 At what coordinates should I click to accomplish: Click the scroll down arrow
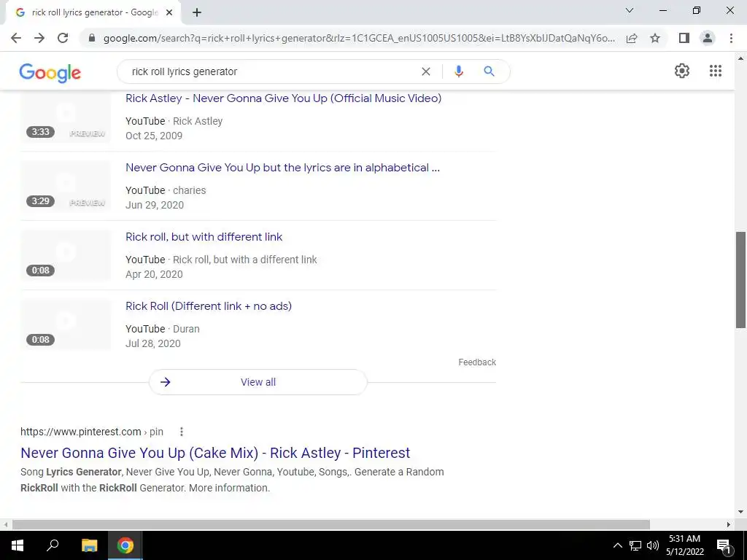pos(740,512)
